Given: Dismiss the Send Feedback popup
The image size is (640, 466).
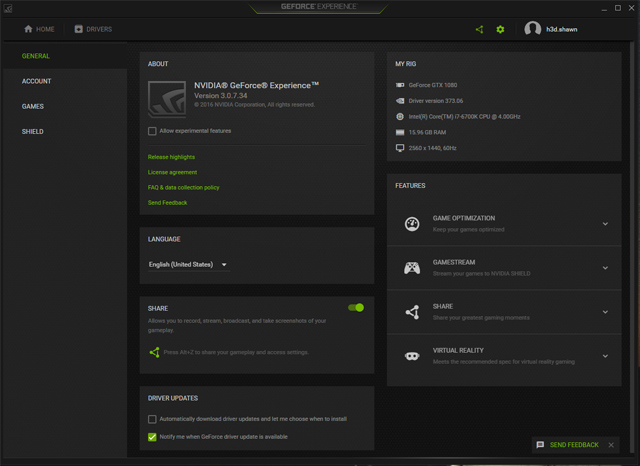Looking at the screenshot, I should pos(611,445).
